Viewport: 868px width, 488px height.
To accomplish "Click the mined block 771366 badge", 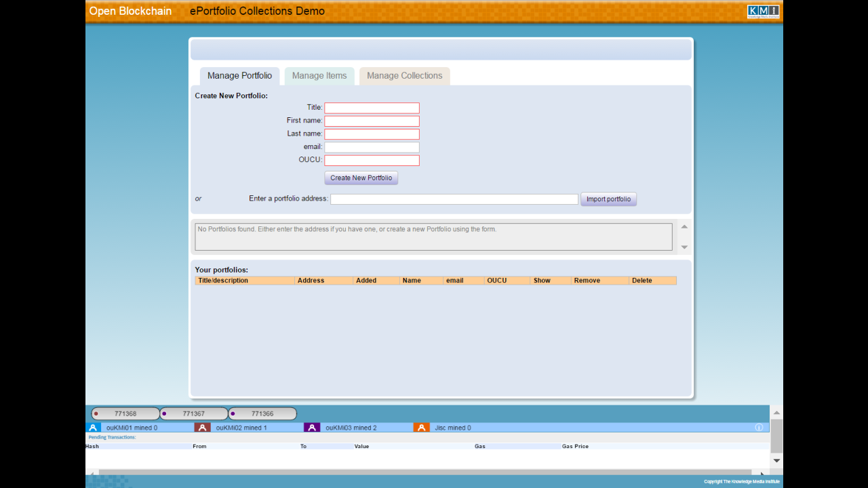I will point(262,413).
